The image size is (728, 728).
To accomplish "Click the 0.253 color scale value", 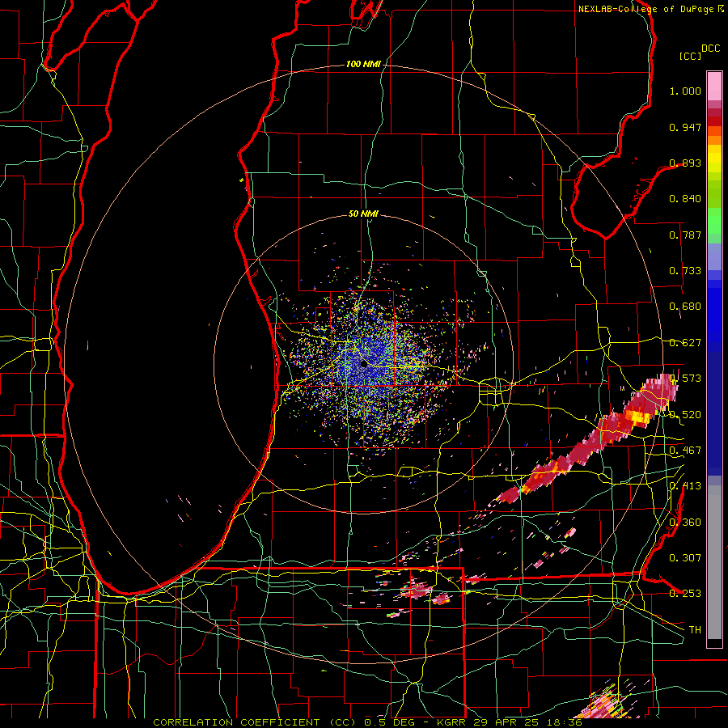I will pos(685,594).
